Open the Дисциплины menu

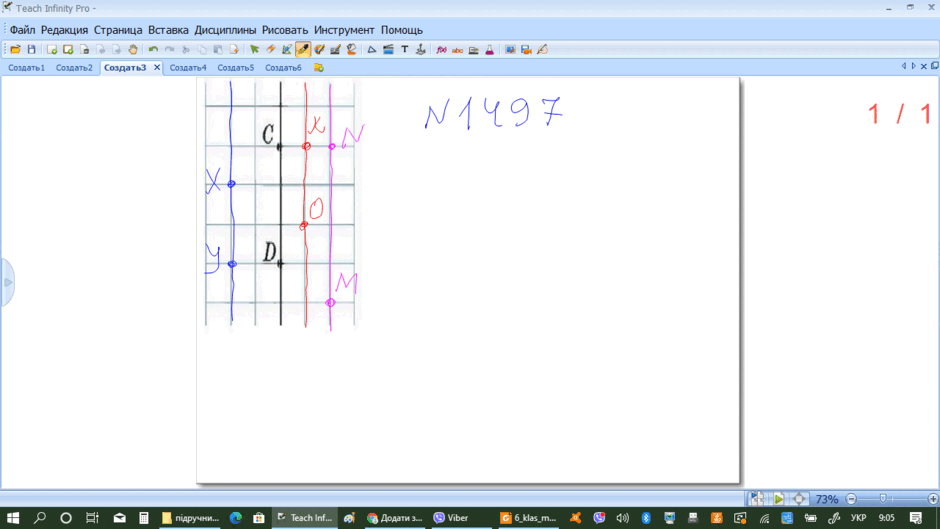[225, 30]
